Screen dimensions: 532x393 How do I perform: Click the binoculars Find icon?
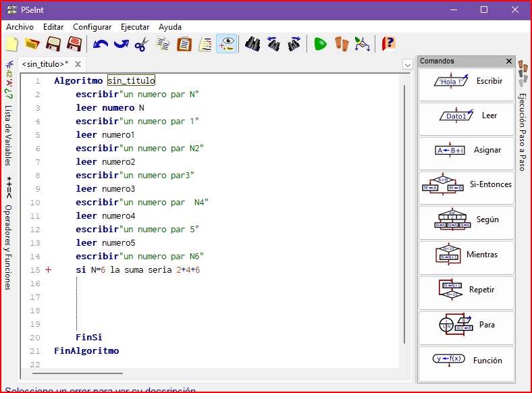click(252, 44)
